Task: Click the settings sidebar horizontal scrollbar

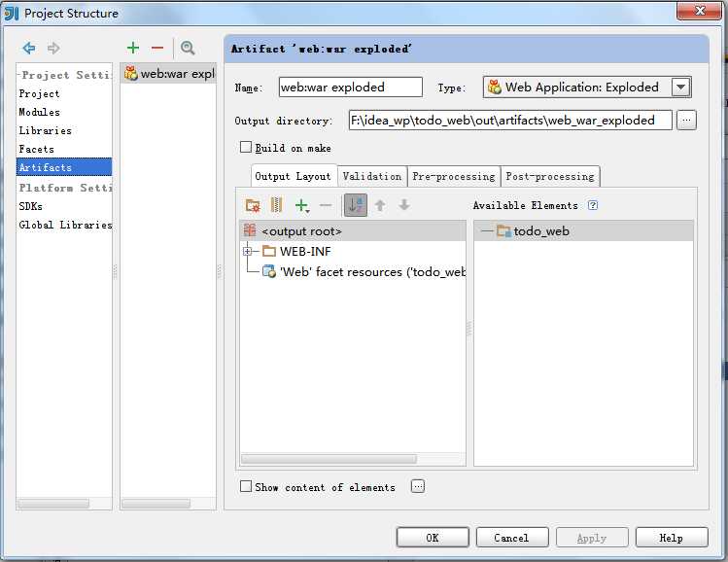Action: [53, 504]
